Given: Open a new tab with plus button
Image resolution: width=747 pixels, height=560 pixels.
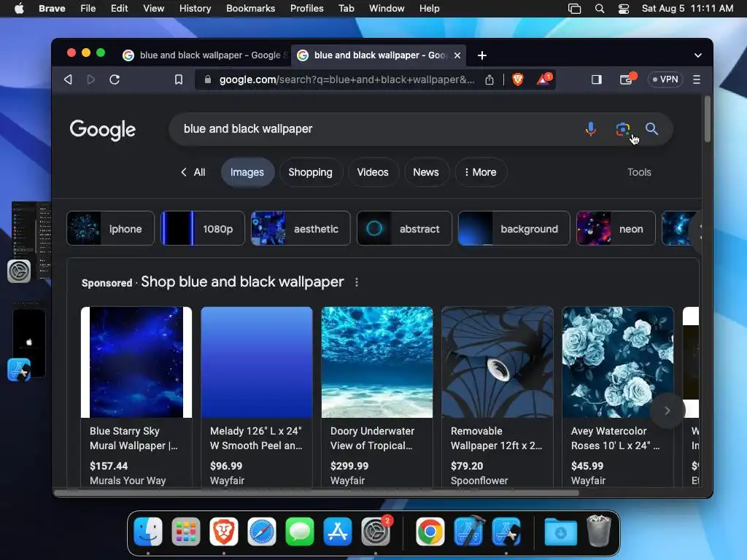Looking at the screenshot, I should [482, 55].
